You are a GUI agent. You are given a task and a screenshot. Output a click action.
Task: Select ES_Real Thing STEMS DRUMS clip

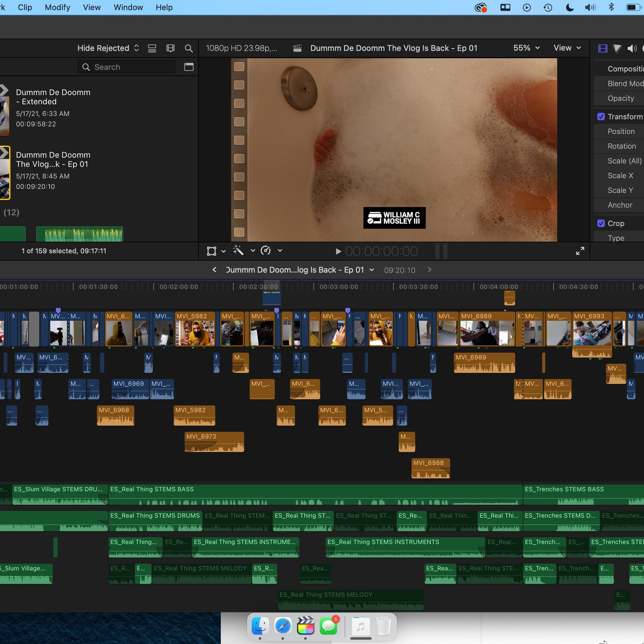(155, 521)
